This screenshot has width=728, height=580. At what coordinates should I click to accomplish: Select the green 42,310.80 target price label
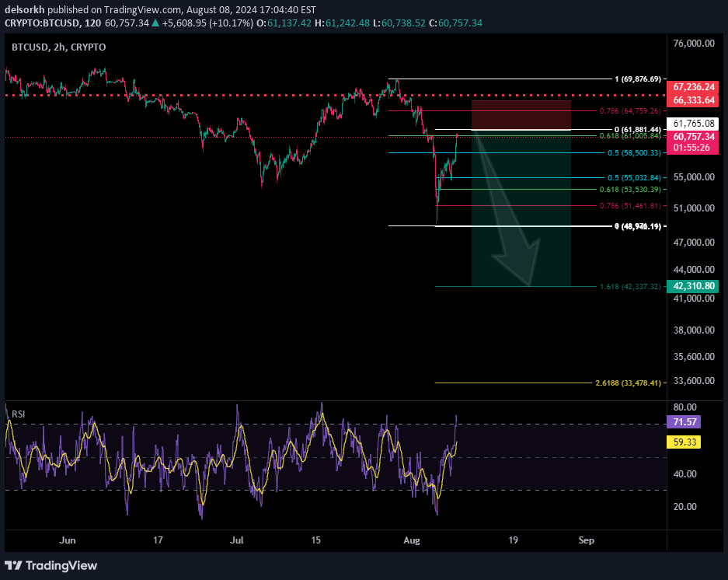pos(694,286)
